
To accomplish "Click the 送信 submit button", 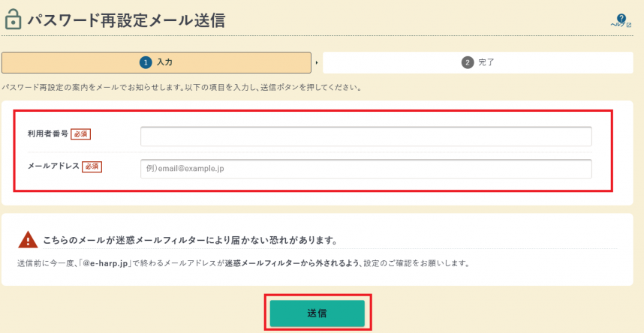I will 317,313.
